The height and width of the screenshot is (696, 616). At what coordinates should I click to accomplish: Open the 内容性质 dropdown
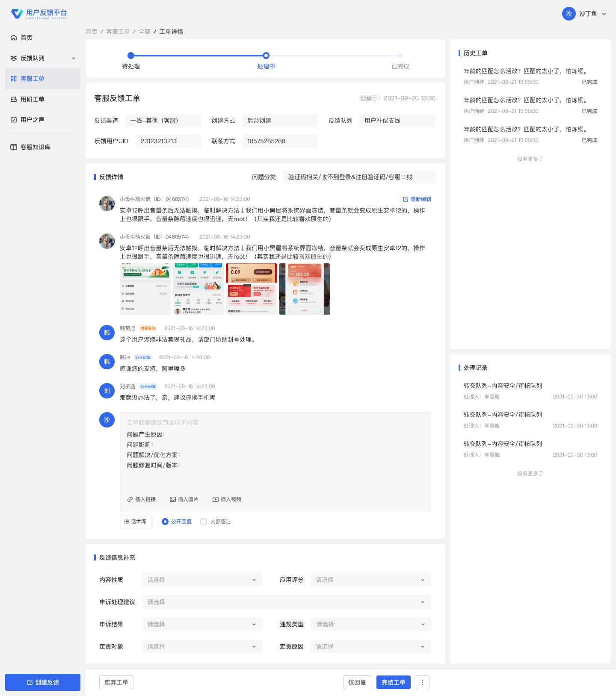[x=202, y=580]
